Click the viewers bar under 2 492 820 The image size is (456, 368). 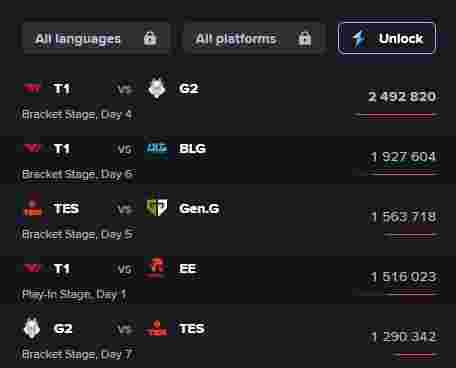pyautogui.click(x=396, y=116)
